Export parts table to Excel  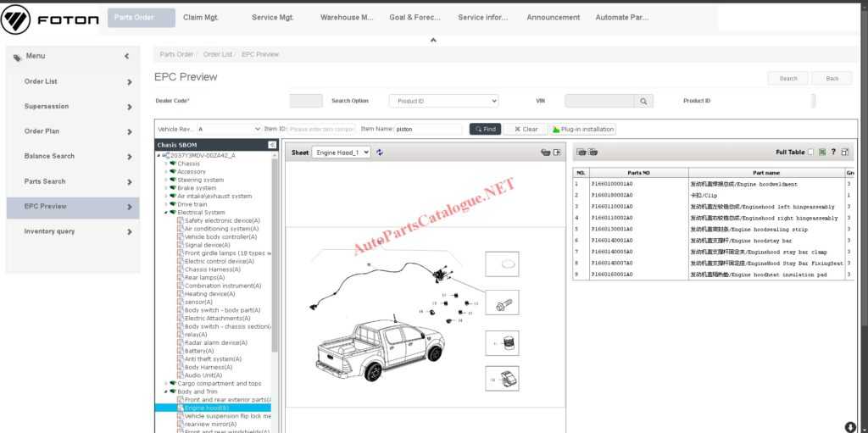(x=822, y=153)
